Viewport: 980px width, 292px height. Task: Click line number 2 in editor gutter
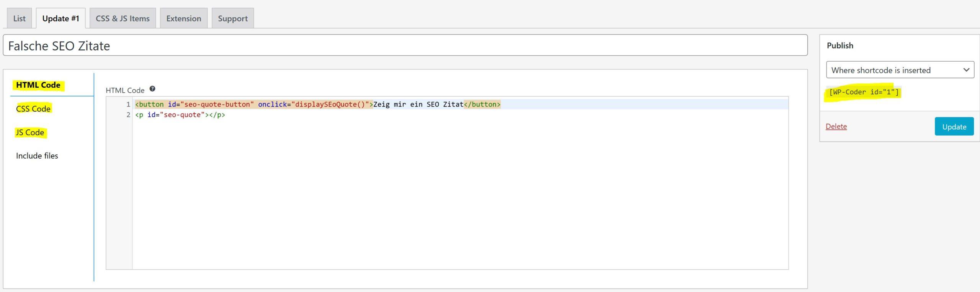pos(128,115)
